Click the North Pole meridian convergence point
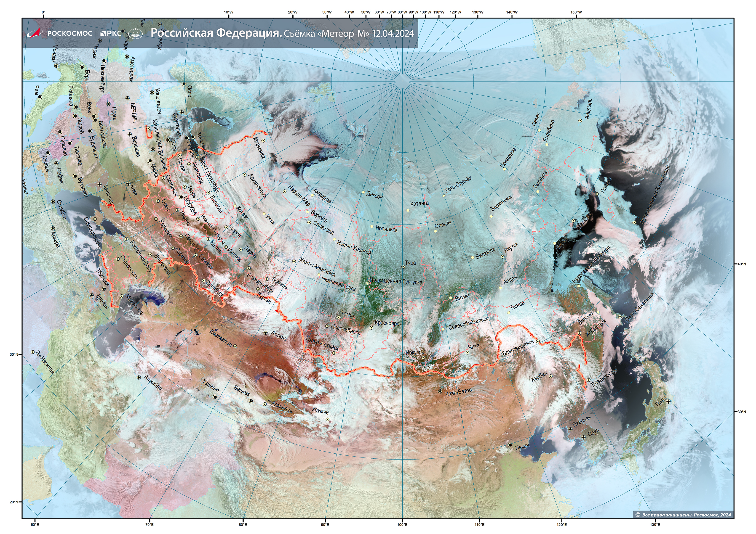The height and width of the screenshot is (534, 756). click(x=402, y=81)
